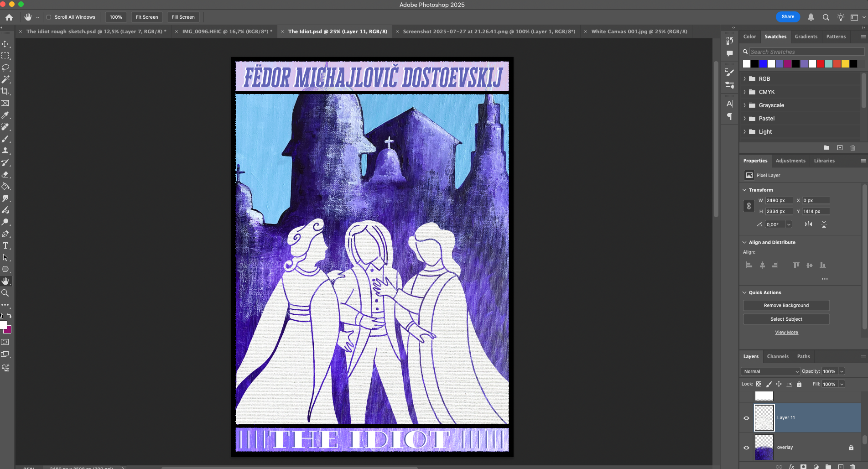Select the red swatch in Swatches panel
Image resolution: width=868 pixels, height=469 pixels.
click(820, 64)
